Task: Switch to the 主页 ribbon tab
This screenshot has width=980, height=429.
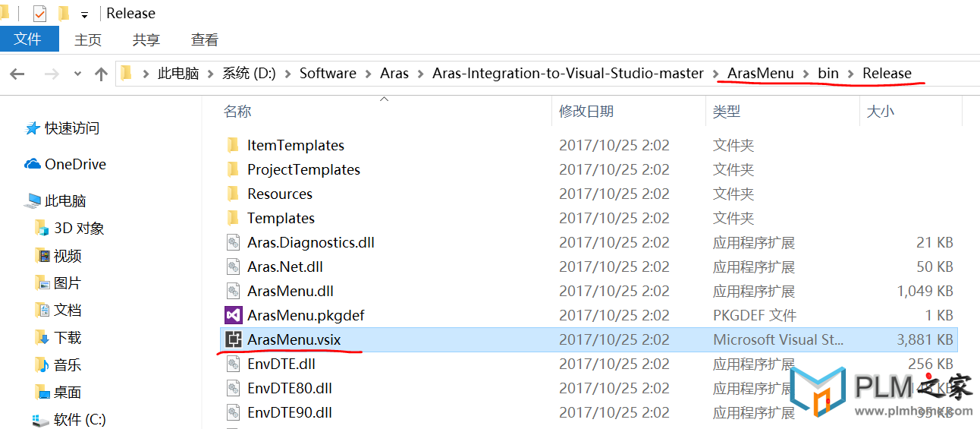Action: (88, 39)
